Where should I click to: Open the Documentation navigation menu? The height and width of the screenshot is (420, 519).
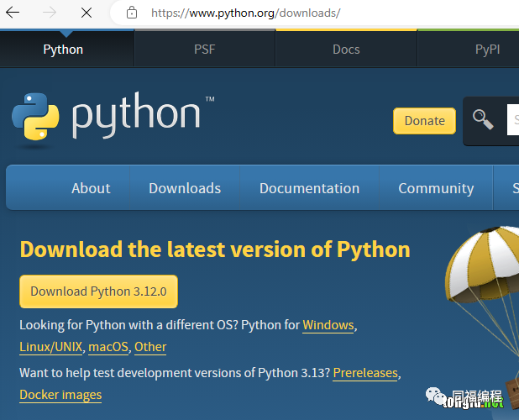coord(310,188)
